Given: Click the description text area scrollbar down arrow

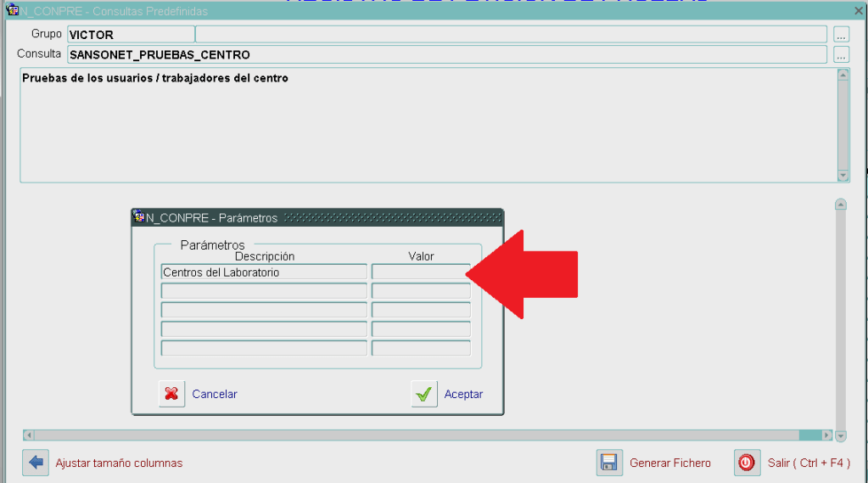Looking at the screenshot, I should pos(843,176).
